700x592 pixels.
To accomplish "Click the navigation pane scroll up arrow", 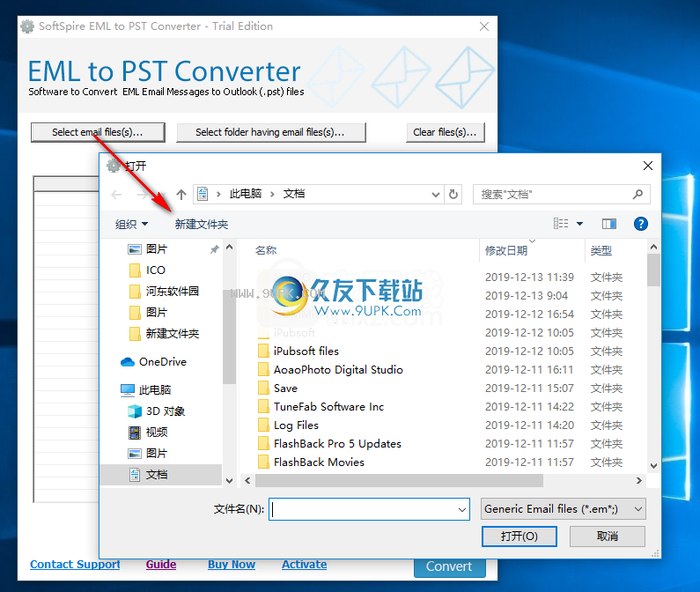I will tap(230, 247).
